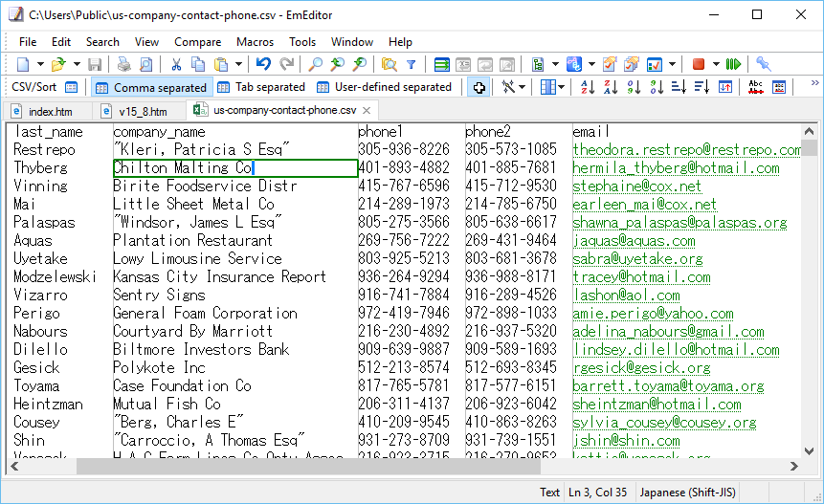Sort Z to A descending
824x504 pixels.
click(x=611, y=87)
